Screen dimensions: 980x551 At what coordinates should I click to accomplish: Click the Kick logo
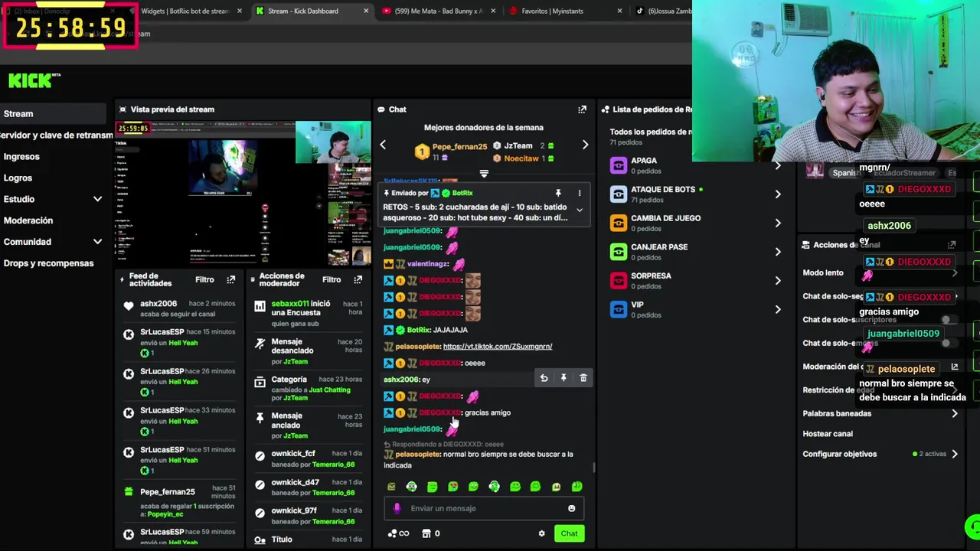click(34, 80)
